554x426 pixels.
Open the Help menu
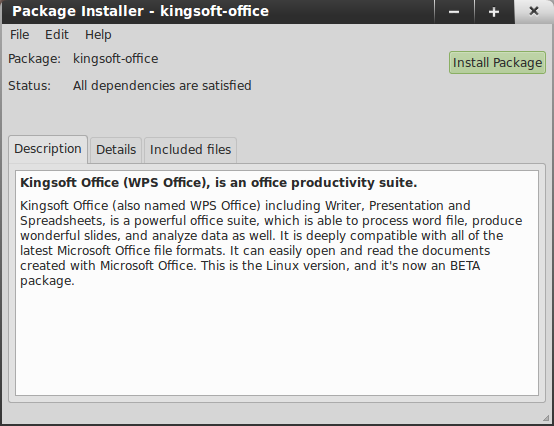point(98,35)
